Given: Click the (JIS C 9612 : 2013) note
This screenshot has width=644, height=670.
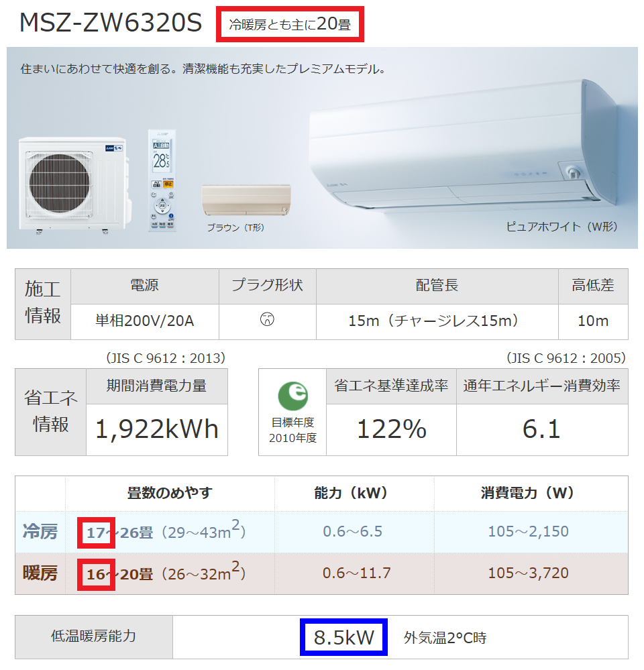Looking at the screenshot, I should pyautogui.click(x=166, y=358).
